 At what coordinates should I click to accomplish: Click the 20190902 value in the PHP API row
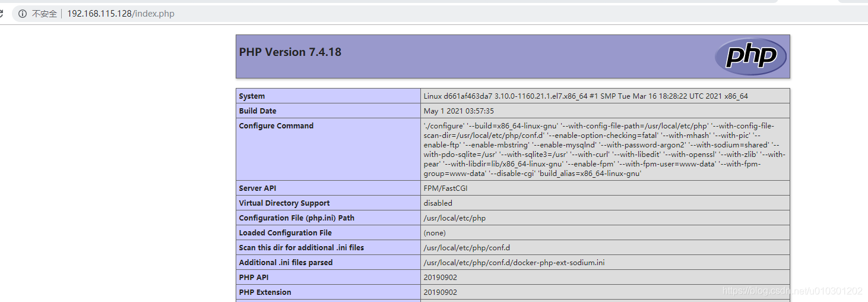(x=441, y=278)
